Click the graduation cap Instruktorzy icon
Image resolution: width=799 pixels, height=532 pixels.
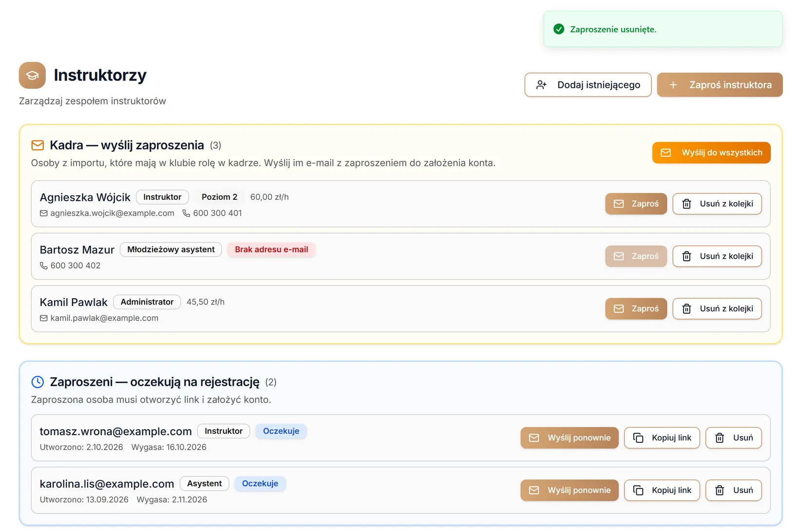32,75
